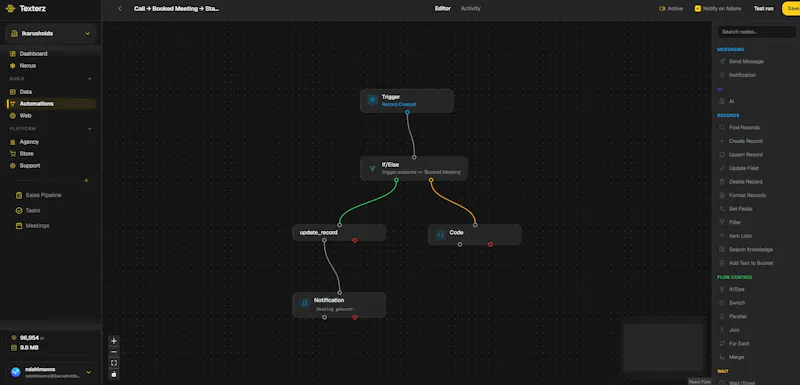Click the Support icon
800x385 pixels.
tap(13, 166)
